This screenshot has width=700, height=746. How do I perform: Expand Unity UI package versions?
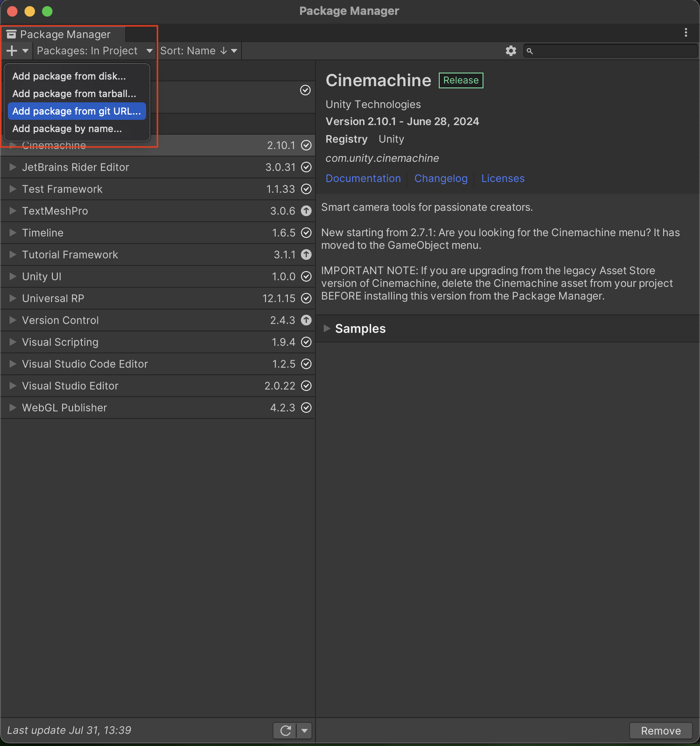tap(13, 276)
